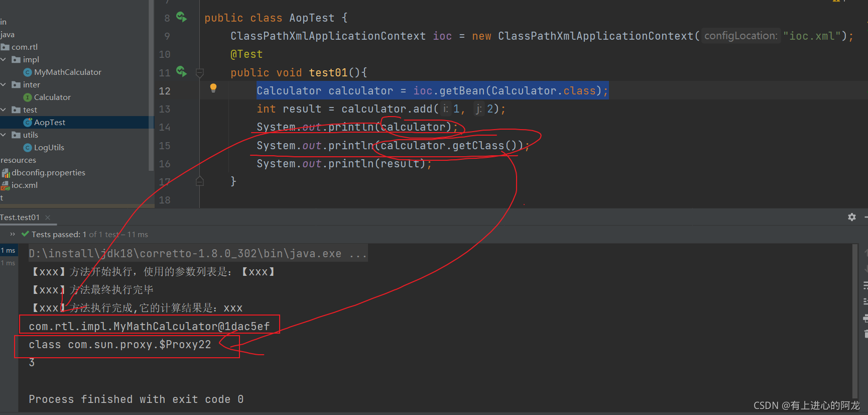
Task: Collapse the inter package
Action: (4, 84)
